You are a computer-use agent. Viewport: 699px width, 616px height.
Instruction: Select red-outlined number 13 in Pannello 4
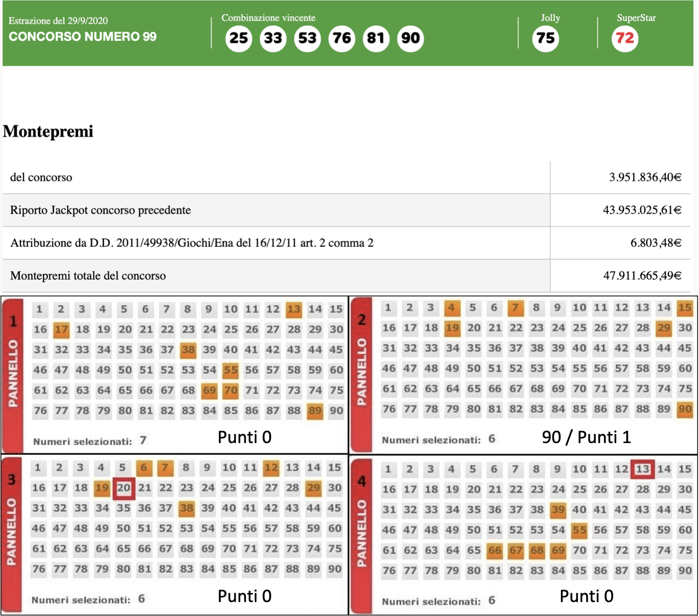[x=642, y=469]
